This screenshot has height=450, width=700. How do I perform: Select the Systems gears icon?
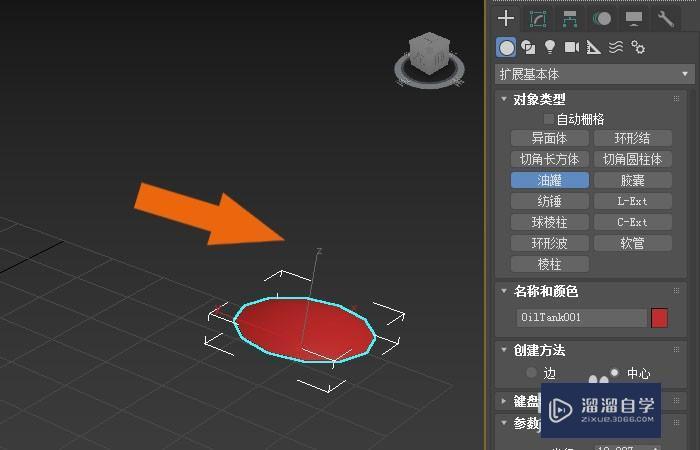click(x=638, y=47)
